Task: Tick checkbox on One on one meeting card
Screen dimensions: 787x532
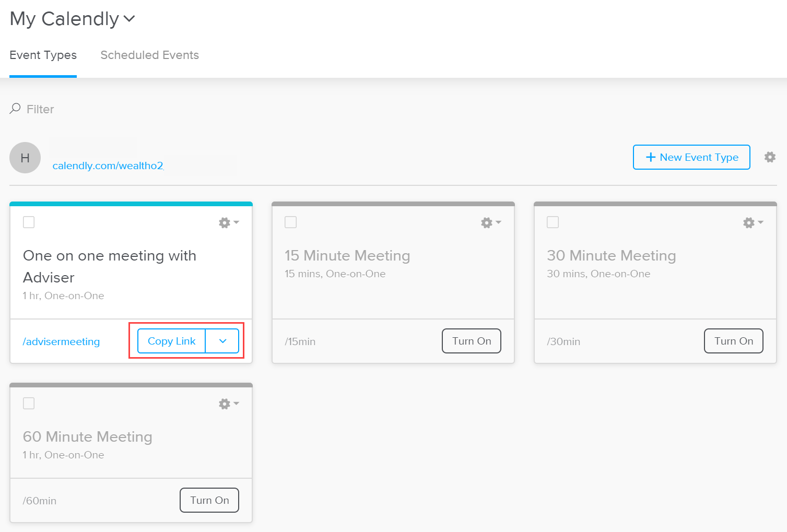Action: coord(29,222)
